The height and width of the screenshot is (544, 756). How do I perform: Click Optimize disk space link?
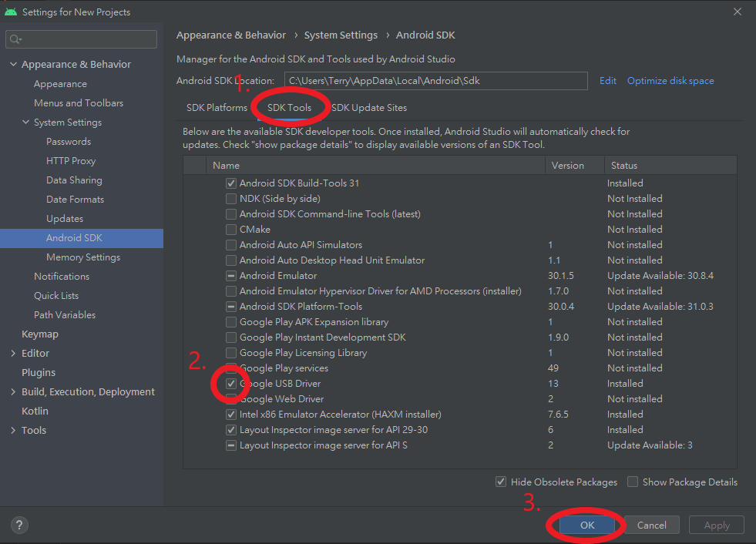pyautogui.click(x=670, y=81)
